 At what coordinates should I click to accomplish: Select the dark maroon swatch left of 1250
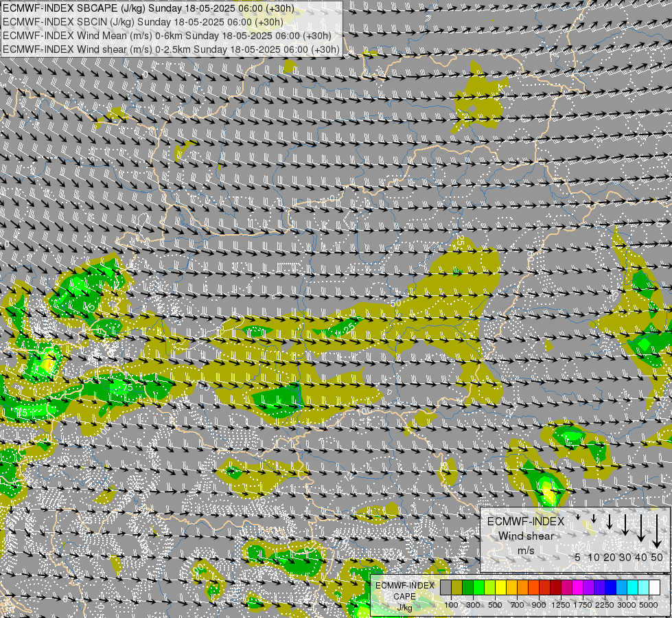pos(555,588)
